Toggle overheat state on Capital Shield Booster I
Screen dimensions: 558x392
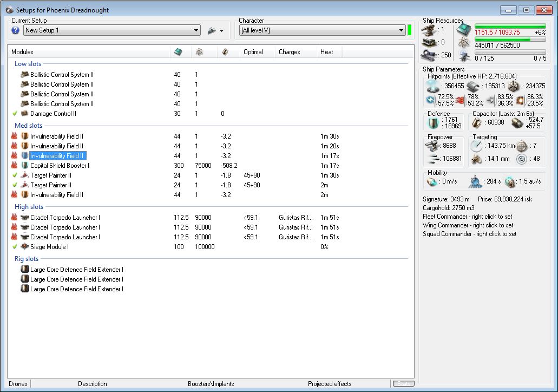[15, 166]
